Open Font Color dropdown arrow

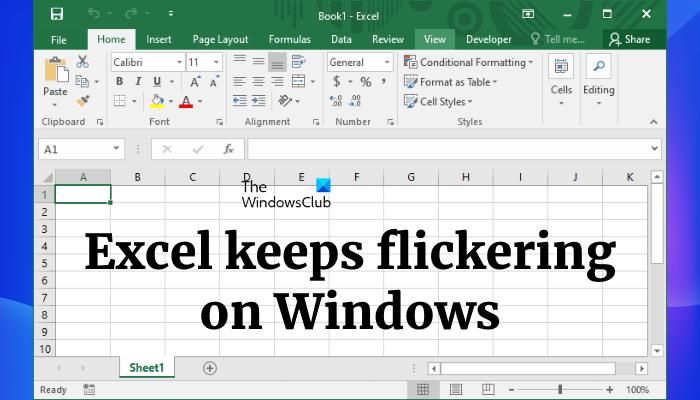[x=200, y=101]
